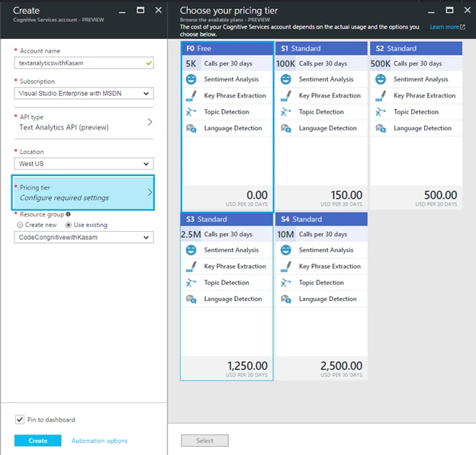Maximize the Choose your pricing tier blade
476x455 pixels.
[449, 11]
